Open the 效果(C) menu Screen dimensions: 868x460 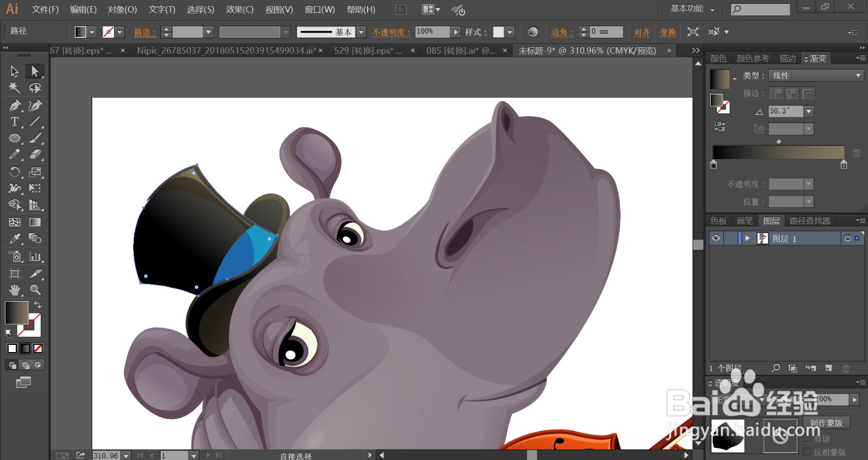coord(240,9)
